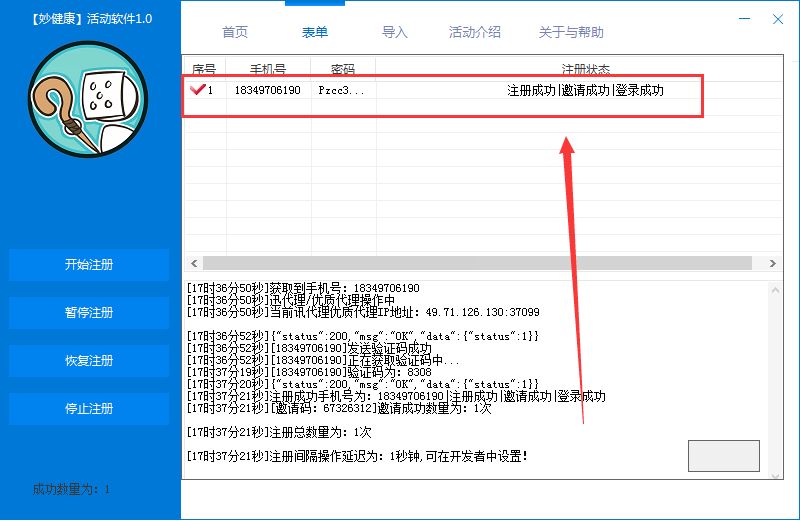Click the log line 注册总数量为：1次
Image resolution: width=800 pixels, height=521 pixels.
coord(279,433)
